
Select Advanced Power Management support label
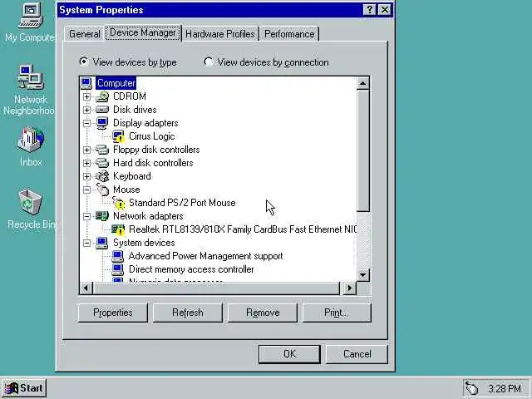pos(205,256)
